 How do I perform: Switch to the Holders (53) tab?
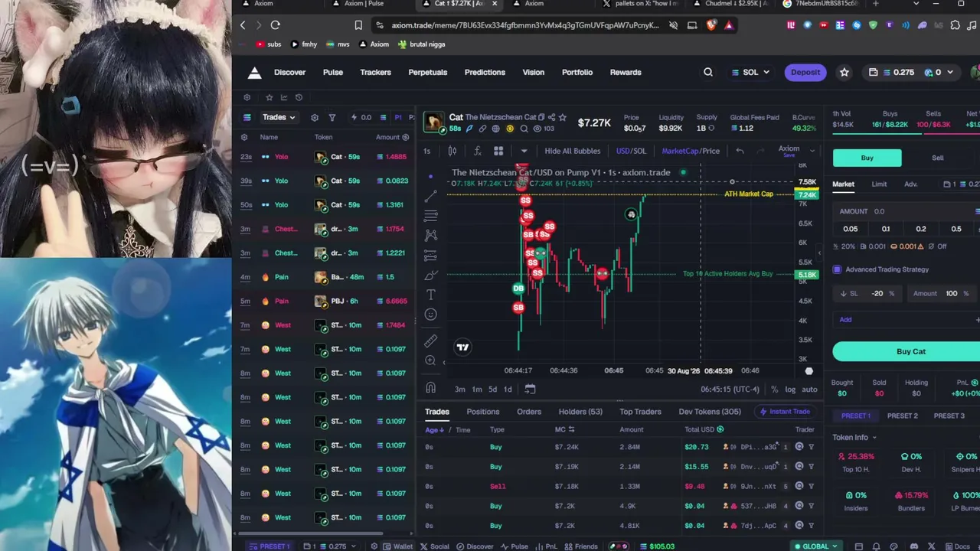coord(580,412)
